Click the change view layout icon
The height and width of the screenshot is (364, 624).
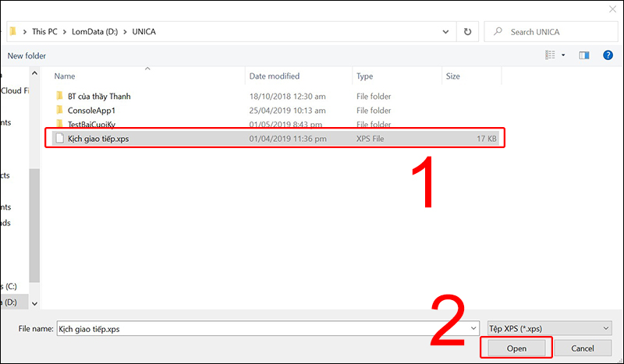(x=550, y=55)
